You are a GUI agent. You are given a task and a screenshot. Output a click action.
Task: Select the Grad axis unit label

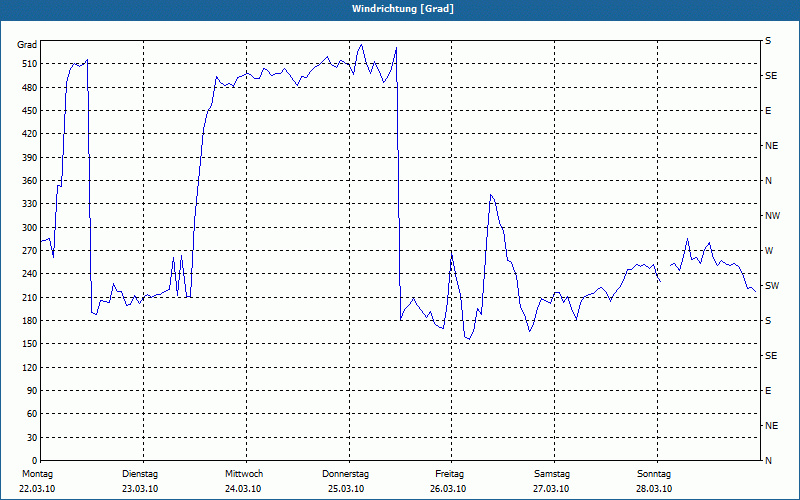click(27, 45)
